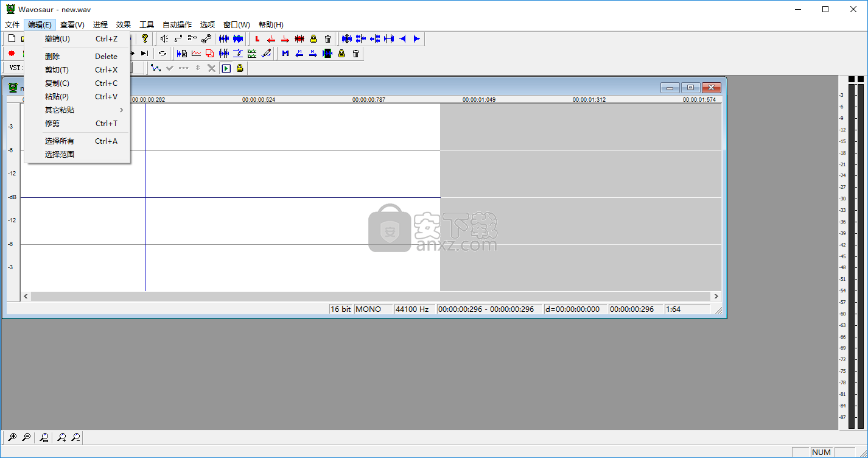Click the 1:64 zoom ratio status field
The width and height of the screenshot is (868, 458).
[x=687, y=309]
